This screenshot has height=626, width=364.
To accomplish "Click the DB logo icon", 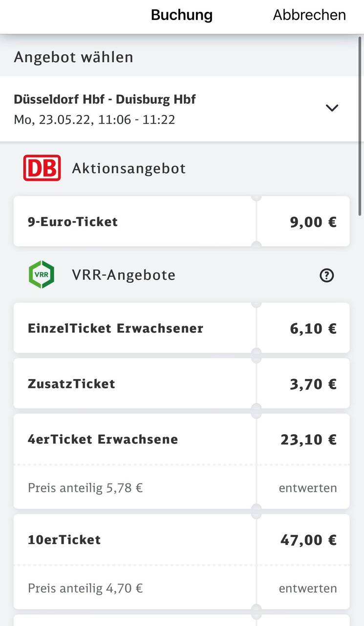I will click(42, 168).
